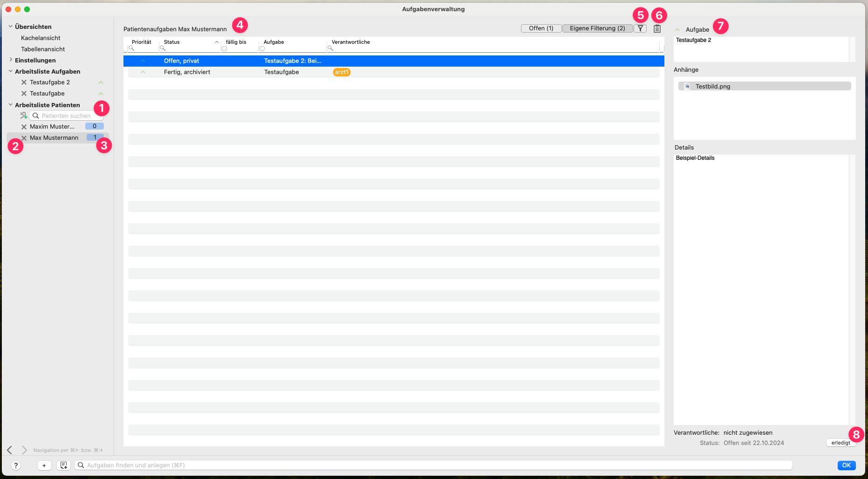This screenshot has width=868, height=479.
Task: Click the magnifier in the Priorität filter
Action: click(x=132, y=48)
